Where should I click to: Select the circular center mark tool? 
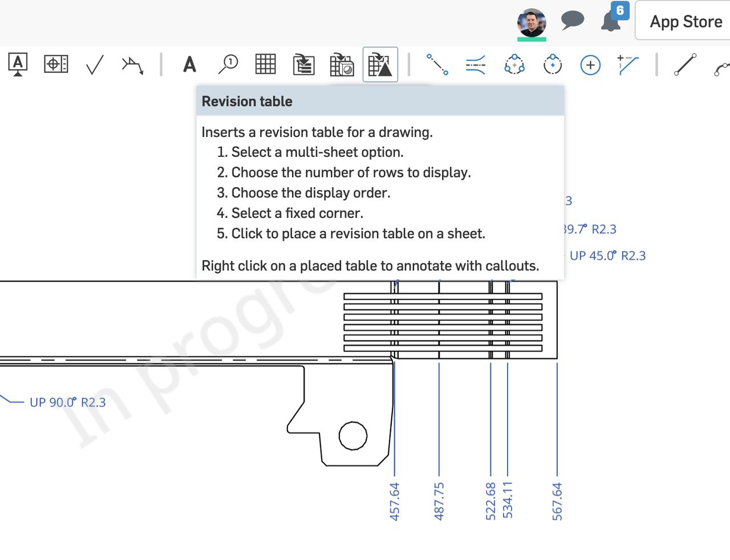551,65
